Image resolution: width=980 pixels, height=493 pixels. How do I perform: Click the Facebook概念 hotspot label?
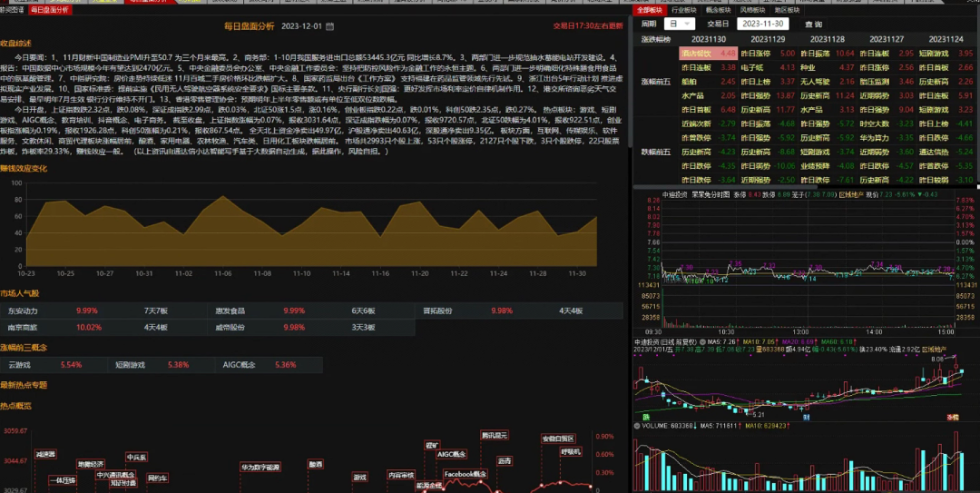(x=465, y=475)
